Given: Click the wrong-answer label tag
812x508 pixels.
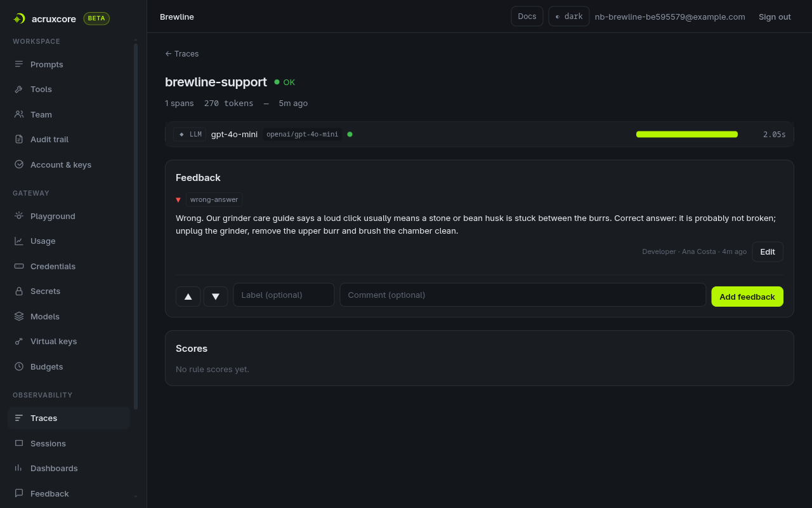Looking at the screenshot, I should [214, 199].
